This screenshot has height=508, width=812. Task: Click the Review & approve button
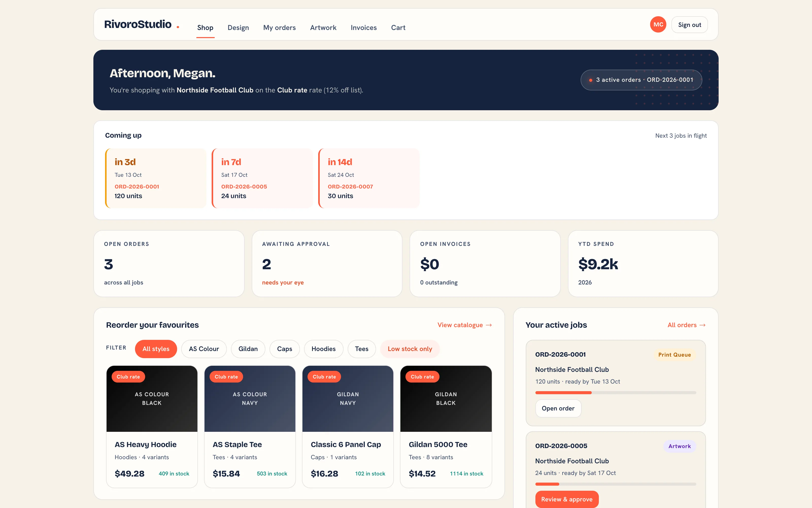click(x=567, y=499)
